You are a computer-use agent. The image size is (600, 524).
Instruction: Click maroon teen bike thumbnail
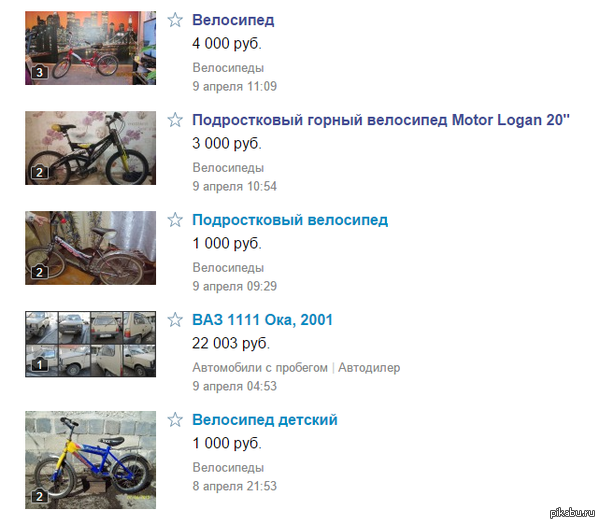tap(91, 248)
